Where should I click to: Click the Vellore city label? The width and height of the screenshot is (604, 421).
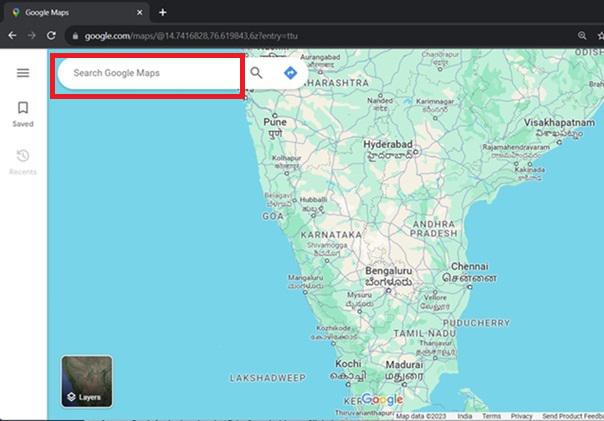point(435,297)
